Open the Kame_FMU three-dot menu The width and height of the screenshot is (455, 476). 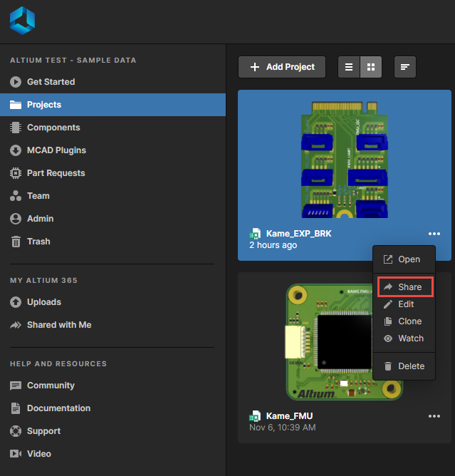tap(434, 416)
